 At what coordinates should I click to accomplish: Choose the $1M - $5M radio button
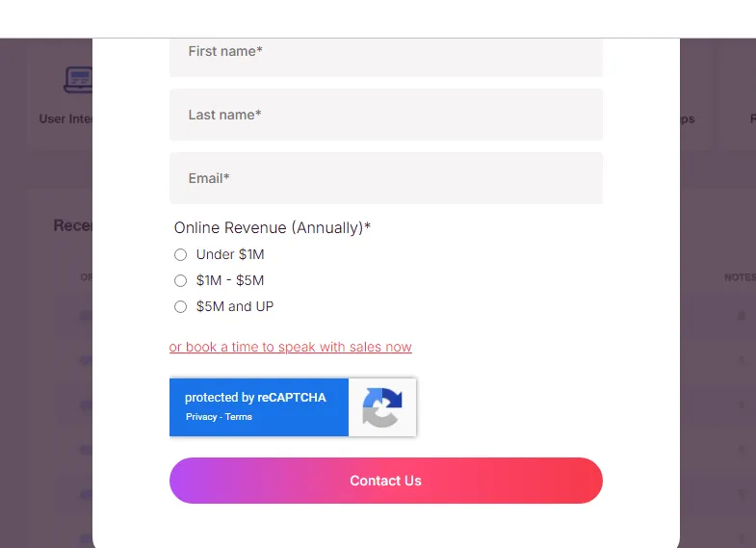180,281
